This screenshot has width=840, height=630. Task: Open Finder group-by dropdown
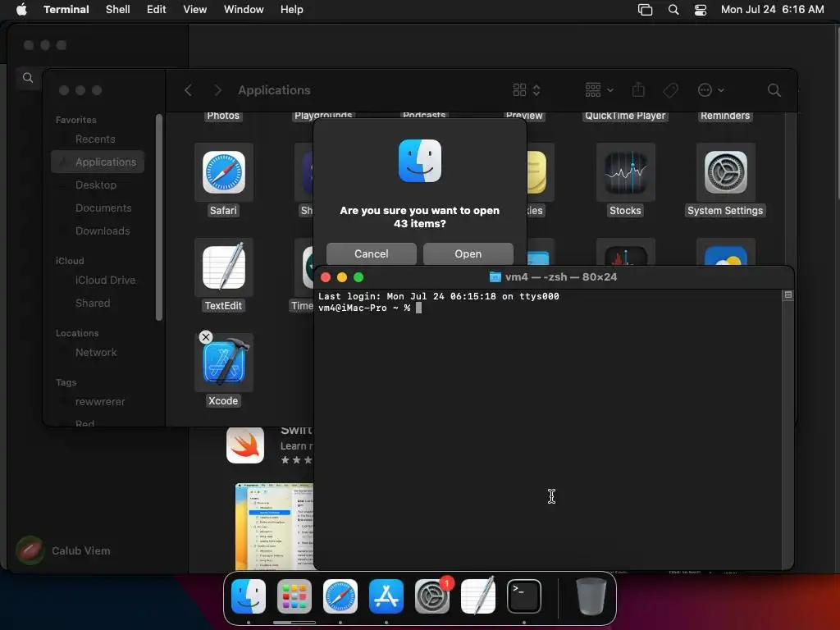tap(600, 90)
